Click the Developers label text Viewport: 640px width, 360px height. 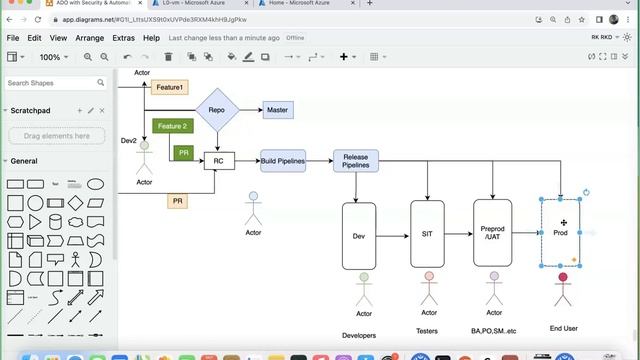[x=359, y=336]
